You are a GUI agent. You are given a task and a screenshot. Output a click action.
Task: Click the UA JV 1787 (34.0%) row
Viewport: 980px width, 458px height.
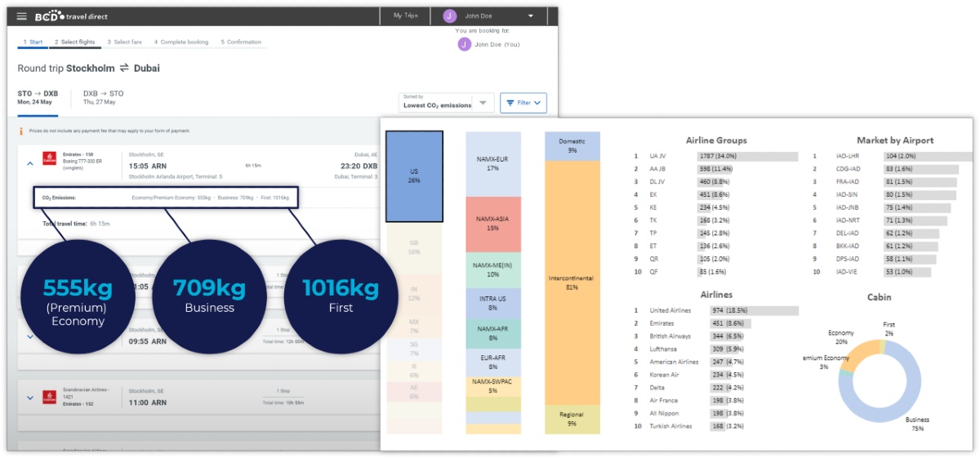pos(716,156)
